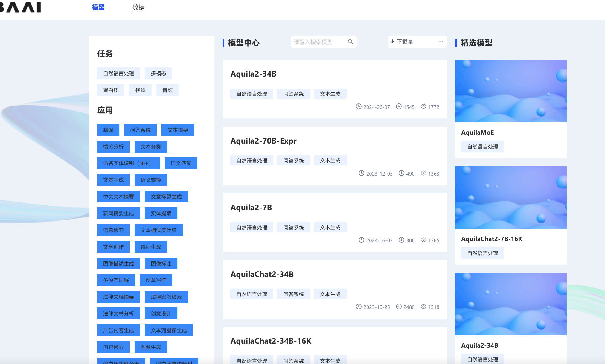This screenshot has width=605, height=364.
Task: Select the 创意写作 tag
Action: coord(156,280)
